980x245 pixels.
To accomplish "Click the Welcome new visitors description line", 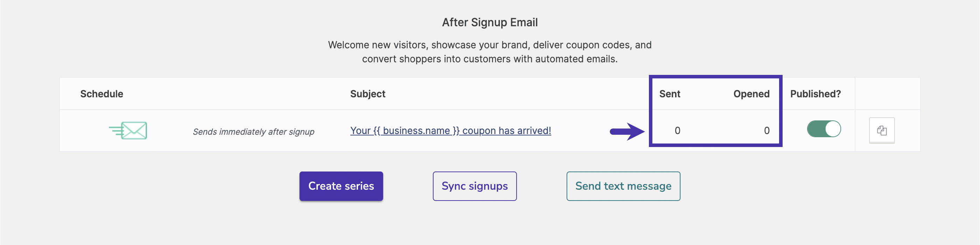I will (x=490, y=45).
